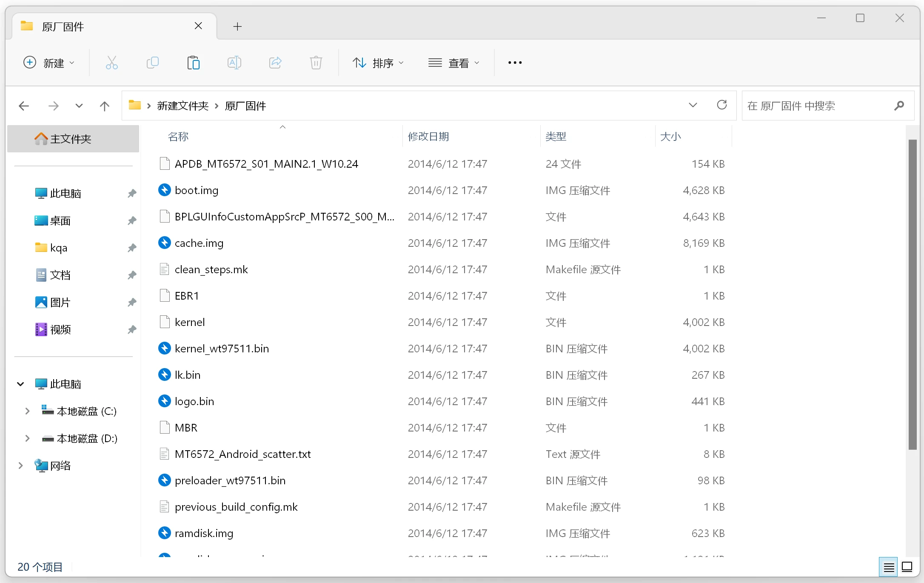Click 原厂固件 in breadcrumb path

point(245,106)
